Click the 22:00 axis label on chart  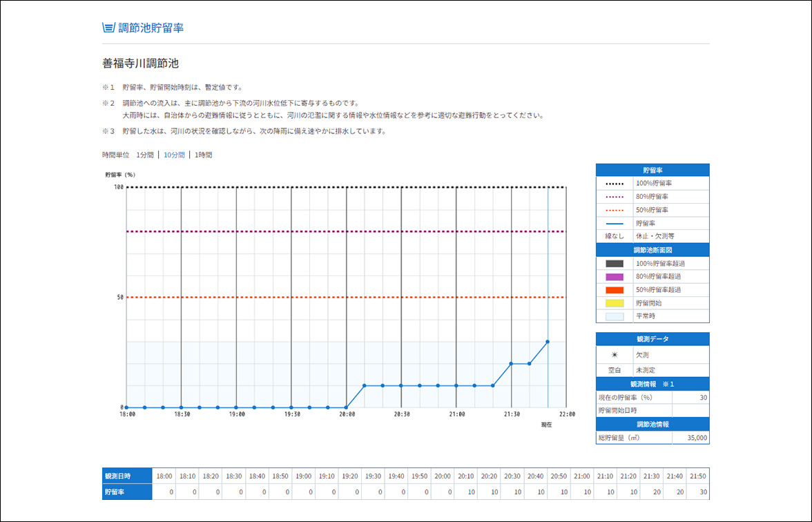click(567, 414)
